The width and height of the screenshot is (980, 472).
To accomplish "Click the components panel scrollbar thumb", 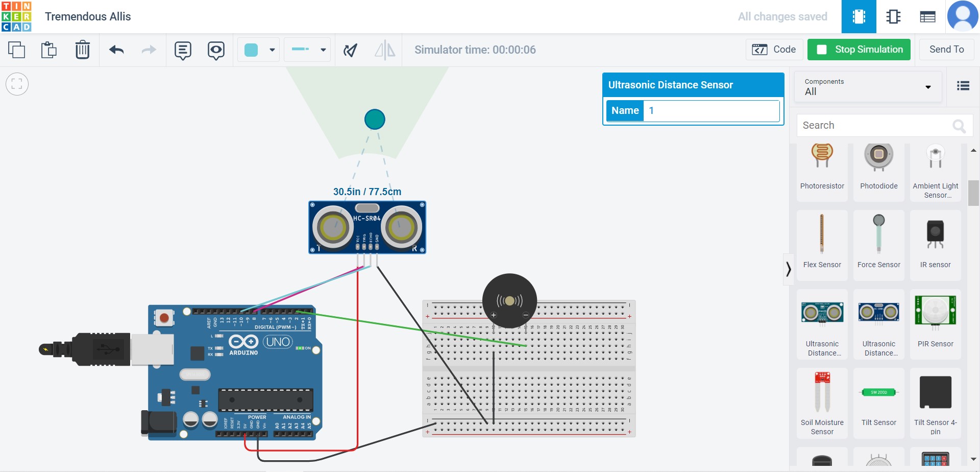I will tap(973, 193).
